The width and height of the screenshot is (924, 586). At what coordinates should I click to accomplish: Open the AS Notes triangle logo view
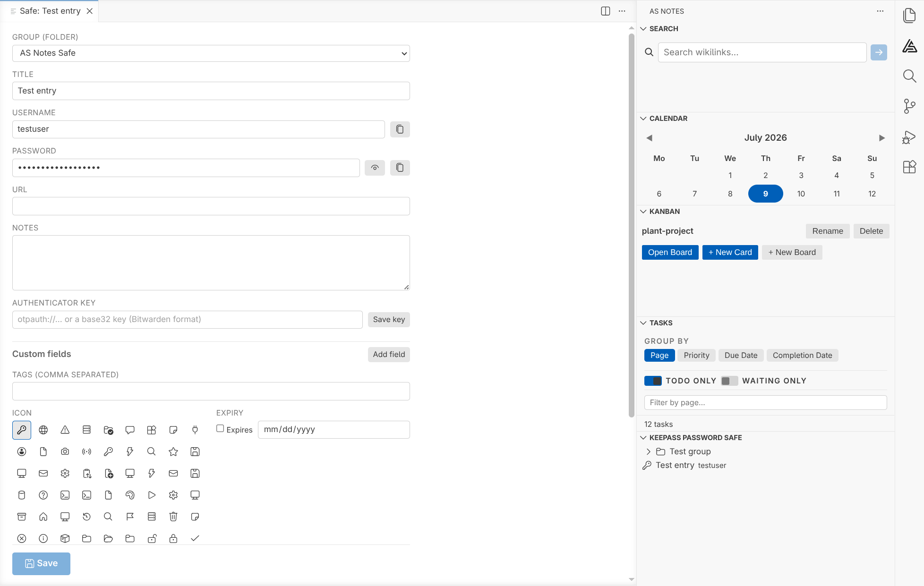(x=909, y=46)
